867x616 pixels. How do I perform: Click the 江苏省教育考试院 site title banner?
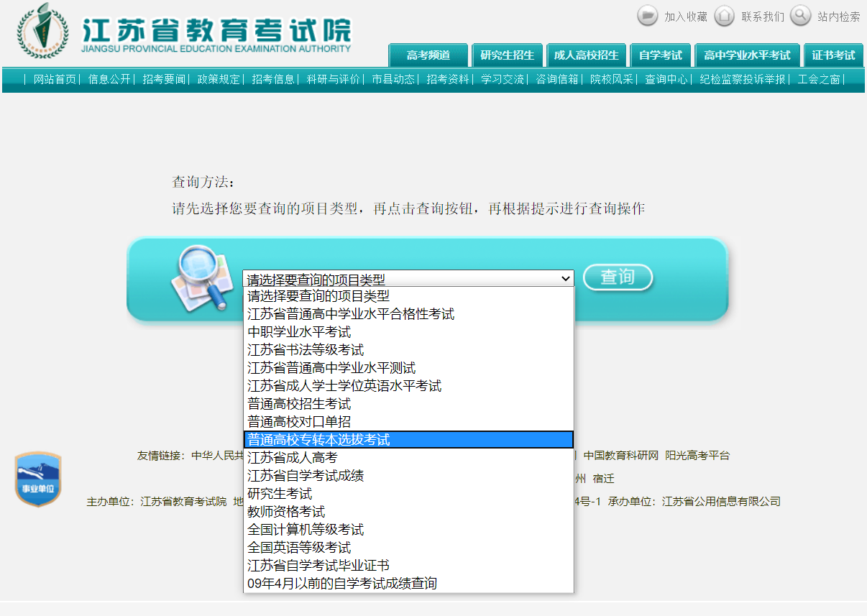tap(217, 34)
